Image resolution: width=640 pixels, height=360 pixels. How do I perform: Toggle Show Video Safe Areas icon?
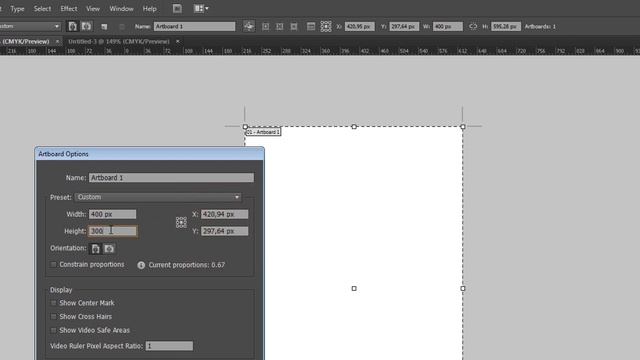click(294, 27)
